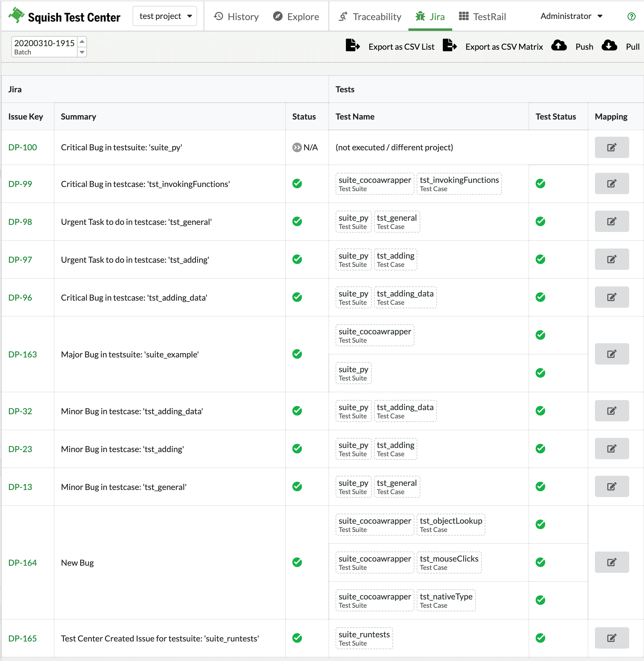The width and height of the screenshot is (644, 661).
Task: Switch to the Traceability tab
Action: coord(370,17)
